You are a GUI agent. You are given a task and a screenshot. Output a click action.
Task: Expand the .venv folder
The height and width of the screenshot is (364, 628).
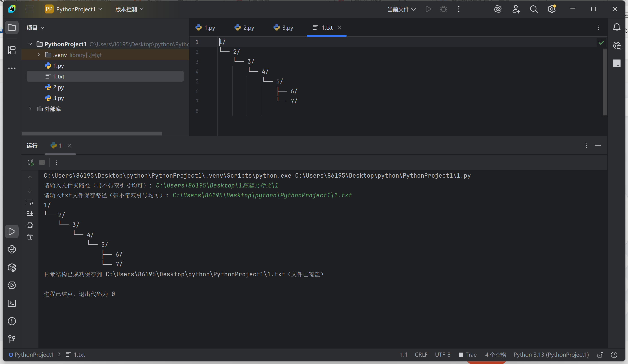point(39,55)
